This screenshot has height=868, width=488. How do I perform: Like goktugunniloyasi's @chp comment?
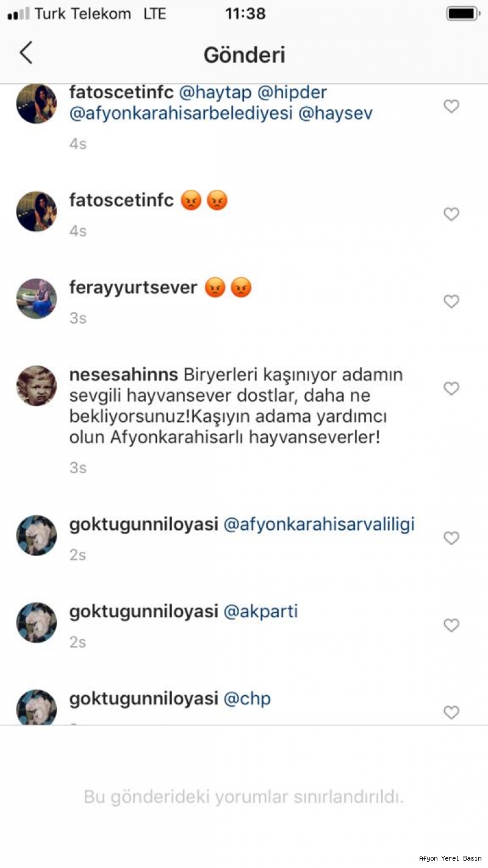(x=451, y=712)
